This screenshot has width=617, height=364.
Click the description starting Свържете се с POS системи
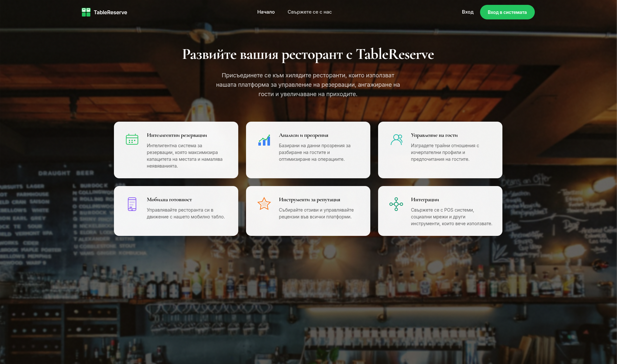click(452, 217)
